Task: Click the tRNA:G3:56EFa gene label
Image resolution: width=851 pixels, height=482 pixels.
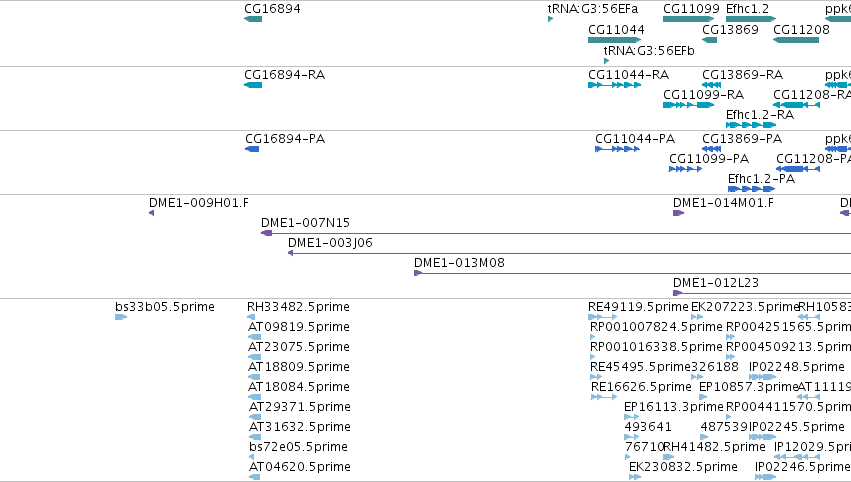Action: 593,9
